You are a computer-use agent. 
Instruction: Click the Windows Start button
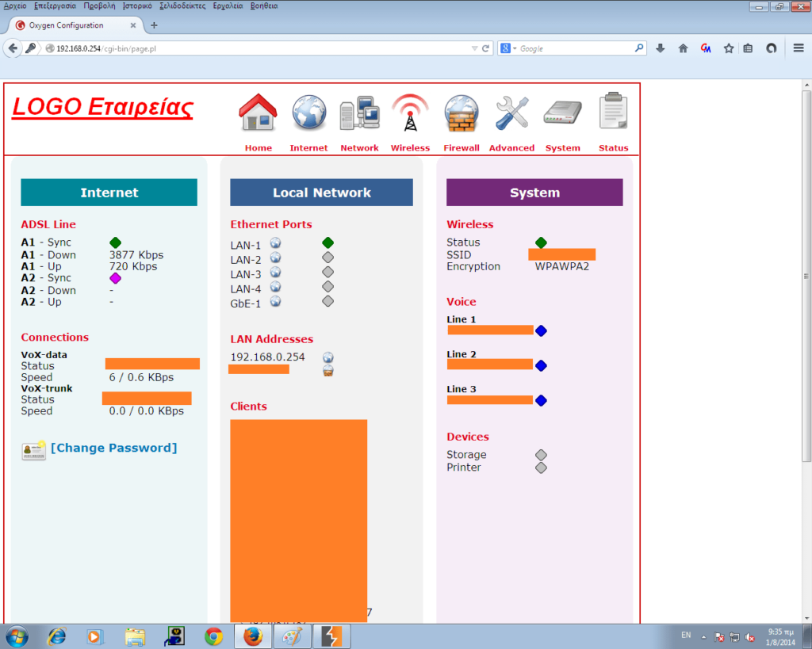pos(16,636)
